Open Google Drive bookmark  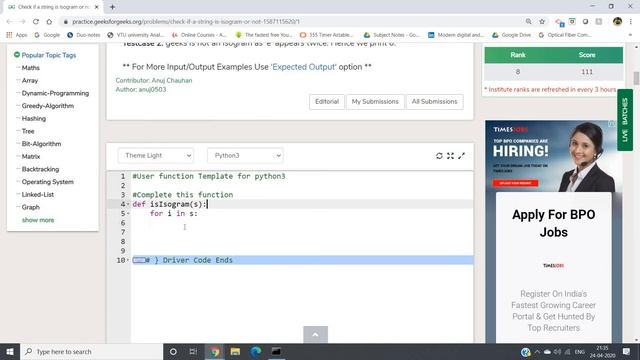[x=511, y=35]
